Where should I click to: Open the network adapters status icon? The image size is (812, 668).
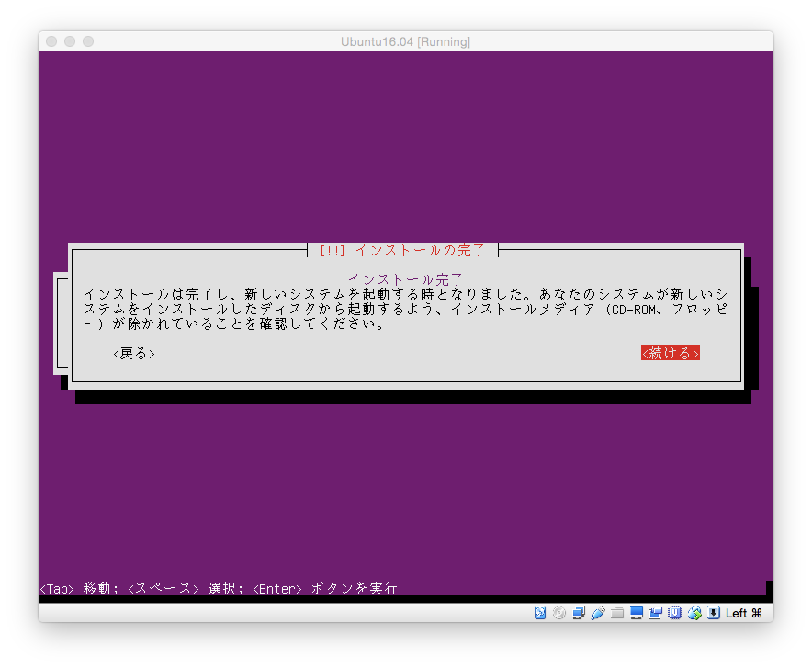pos(579,613)
